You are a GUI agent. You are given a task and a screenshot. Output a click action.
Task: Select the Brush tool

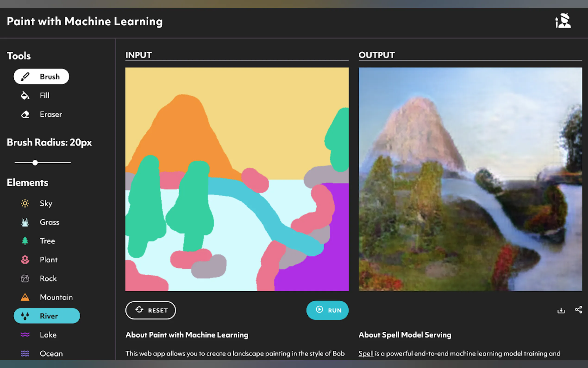pos(41,76)
